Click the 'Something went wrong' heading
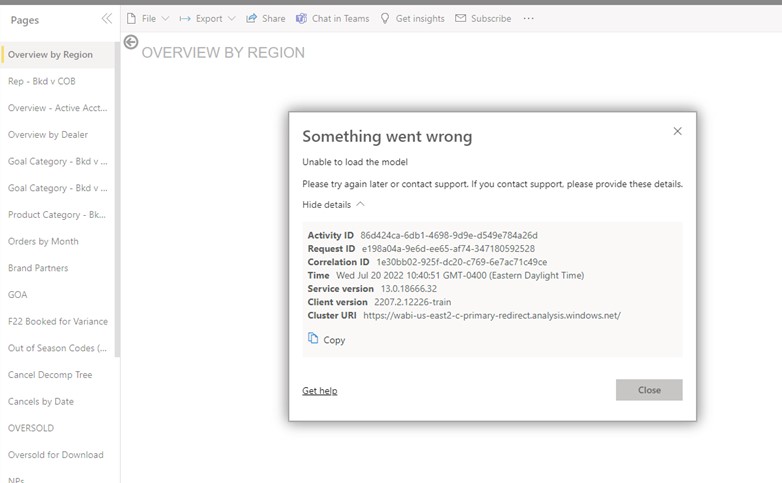782x483 pixels. coord(387,136)
